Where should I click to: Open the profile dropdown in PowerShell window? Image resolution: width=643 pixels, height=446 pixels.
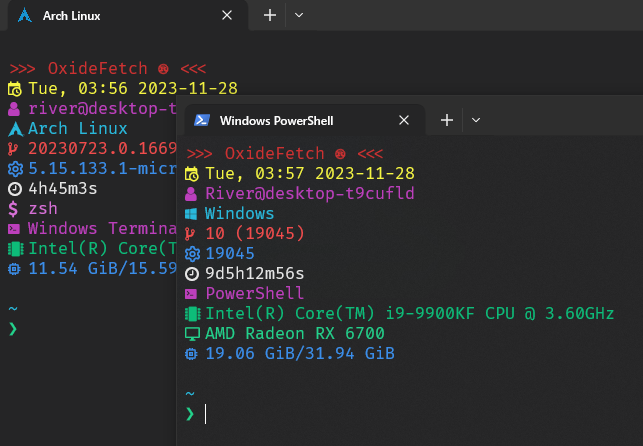click(x=476, y=120)
